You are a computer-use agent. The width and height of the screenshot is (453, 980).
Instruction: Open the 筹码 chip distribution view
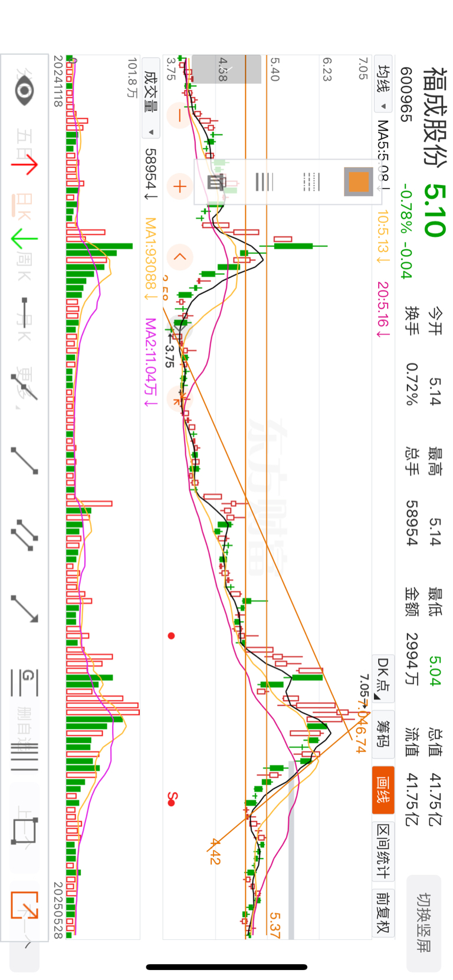tap(383, 734)
